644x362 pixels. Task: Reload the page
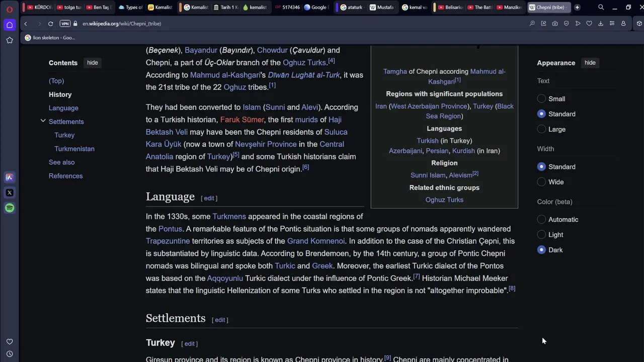pos(51,24)
